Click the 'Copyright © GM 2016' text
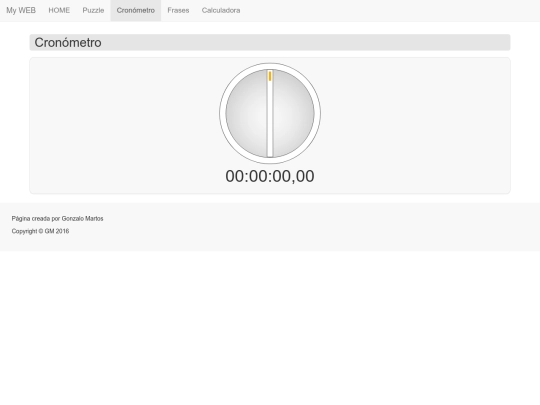Screen dimensions: 540x405 pyautogui.click(x=40, y=231)
